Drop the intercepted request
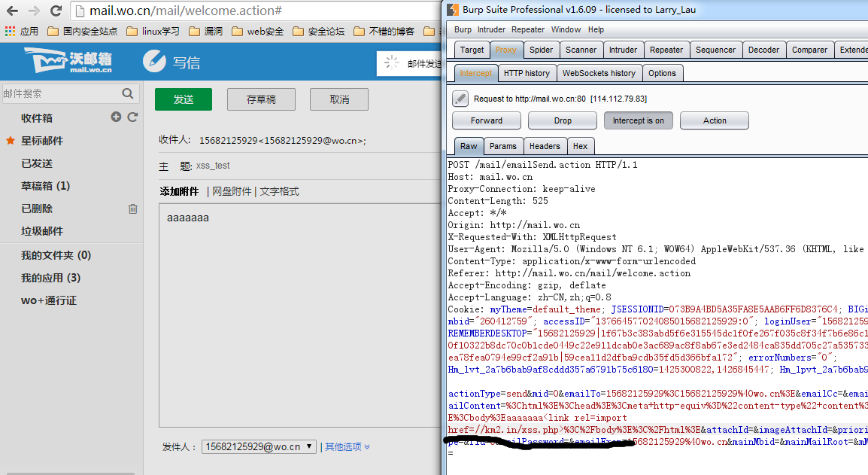This screenshot has width=868, height=475. 563,120
